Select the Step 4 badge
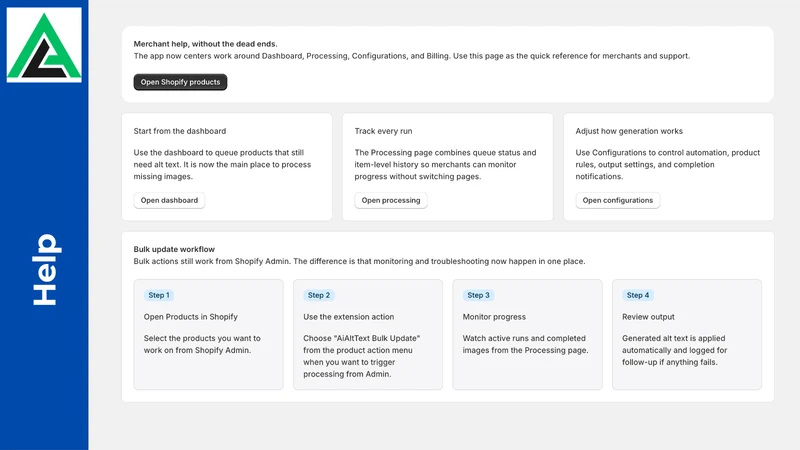 click(638, 295)
